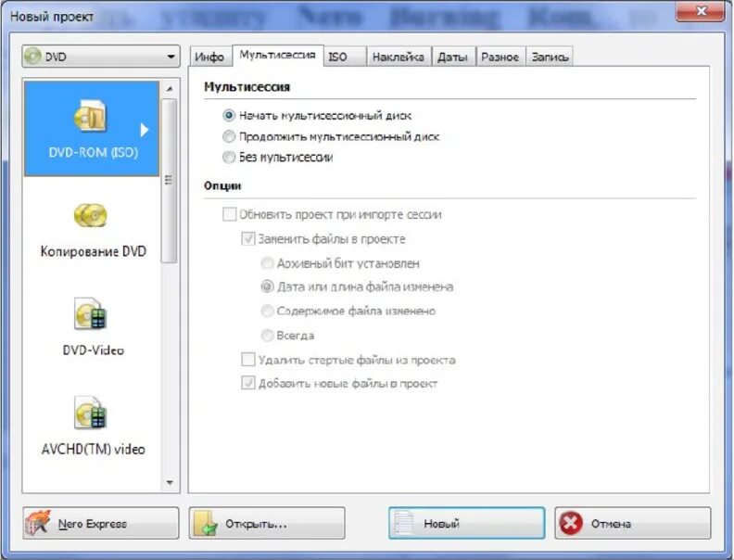Toggle Заменить файлы в проекте checkbox

click(x=248, y=239)
